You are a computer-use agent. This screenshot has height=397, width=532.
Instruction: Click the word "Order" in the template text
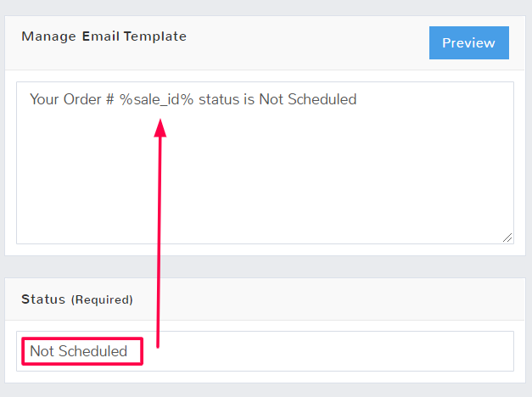click(81, 99)
